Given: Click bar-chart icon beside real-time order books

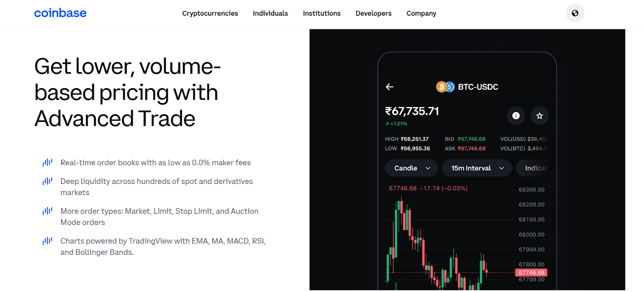Looking at the screenshot, I should point(47,163).
